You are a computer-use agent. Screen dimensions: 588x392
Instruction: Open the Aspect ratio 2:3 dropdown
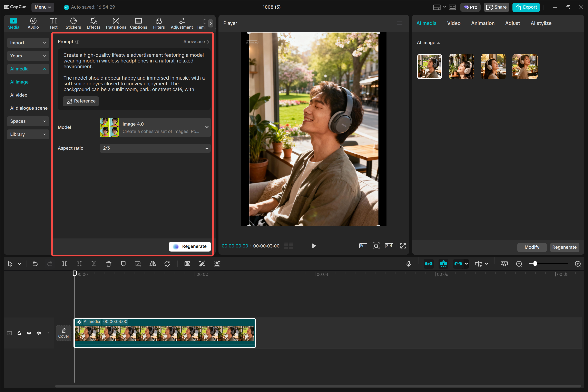coord(155,148)
